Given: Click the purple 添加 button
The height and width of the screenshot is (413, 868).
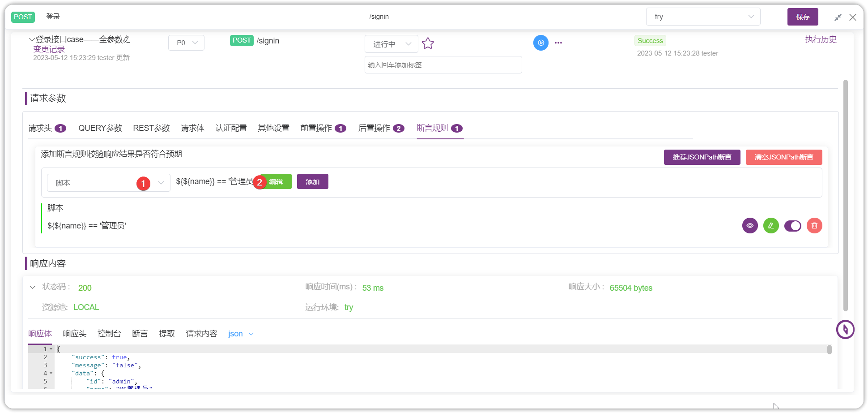Looking at the screenshot, I should [x=313, y=181].
